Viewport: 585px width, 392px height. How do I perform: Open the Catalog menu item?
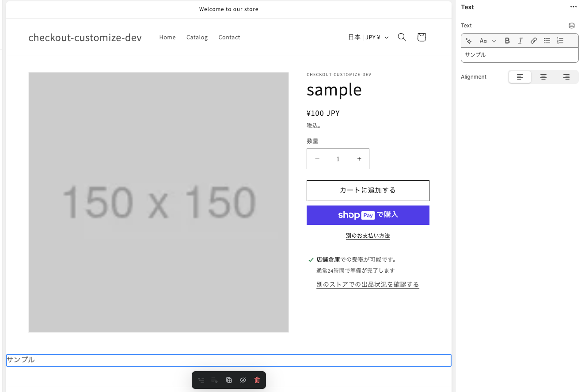click(x=197, y=38)
